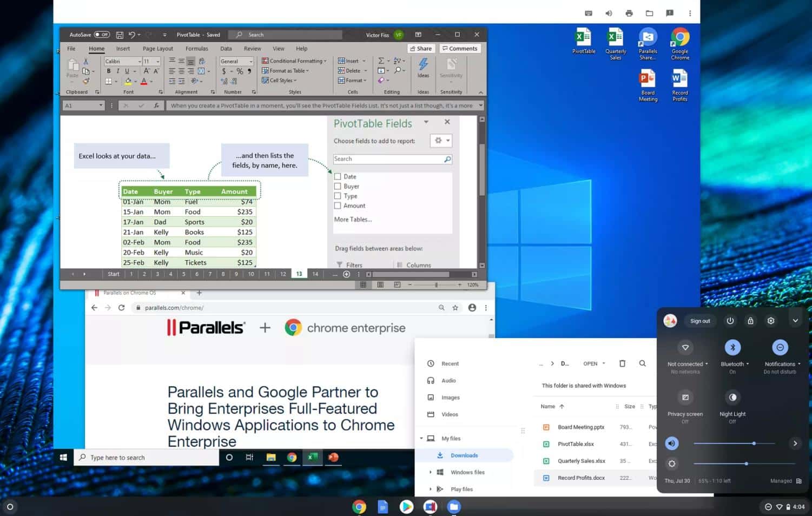Open Quarterly Sales desktop shortcut
The height and width of the screenshot is (516, 812).
(x=616, y=44)
